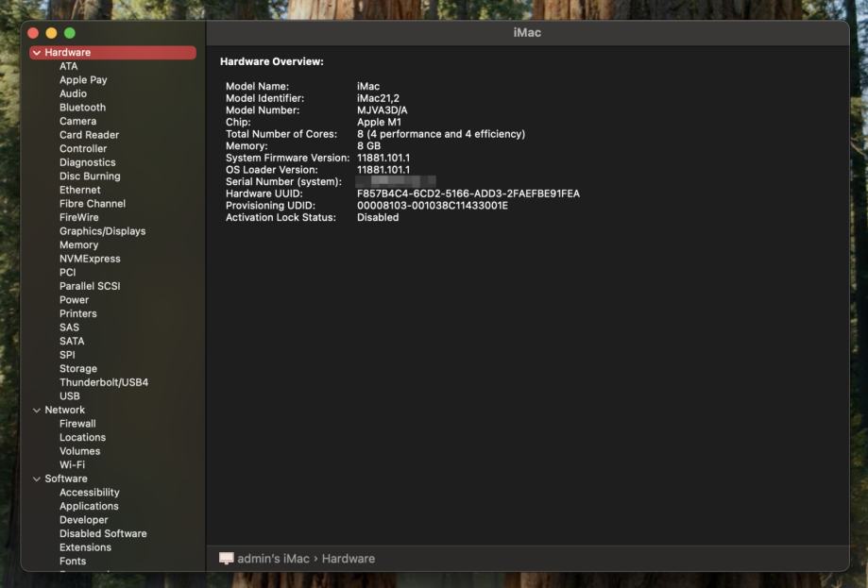Collapse the Software section chevron
The image size is (868, 588).
pyautogui.click(x=37, y=479)
